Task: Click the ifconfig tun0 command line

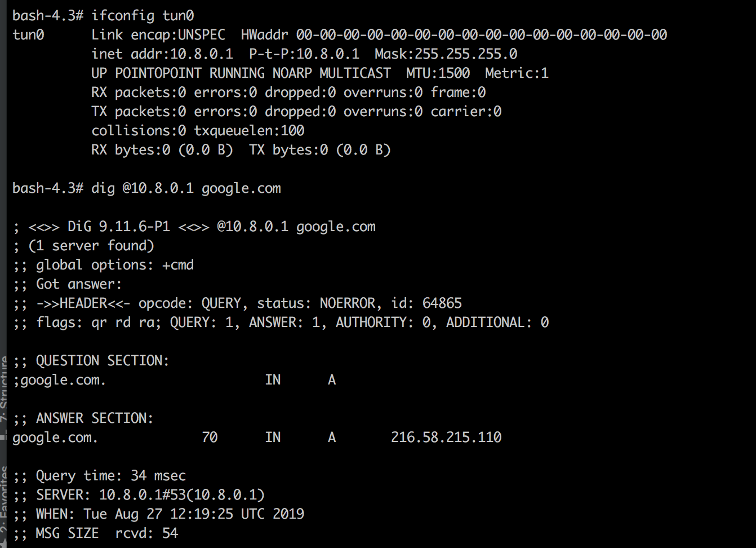Action: click(103, 16)
